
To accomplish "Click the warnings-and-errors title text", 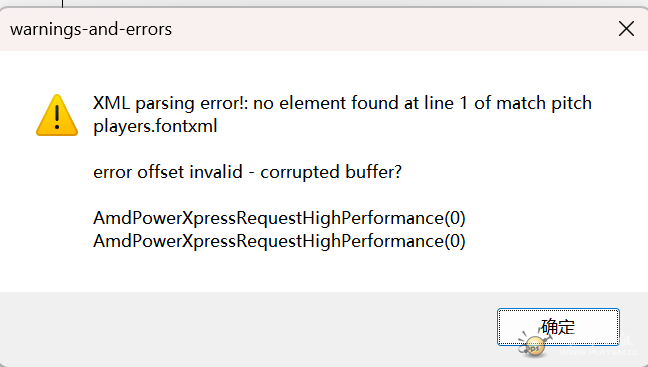I will [x=91, y=29].
